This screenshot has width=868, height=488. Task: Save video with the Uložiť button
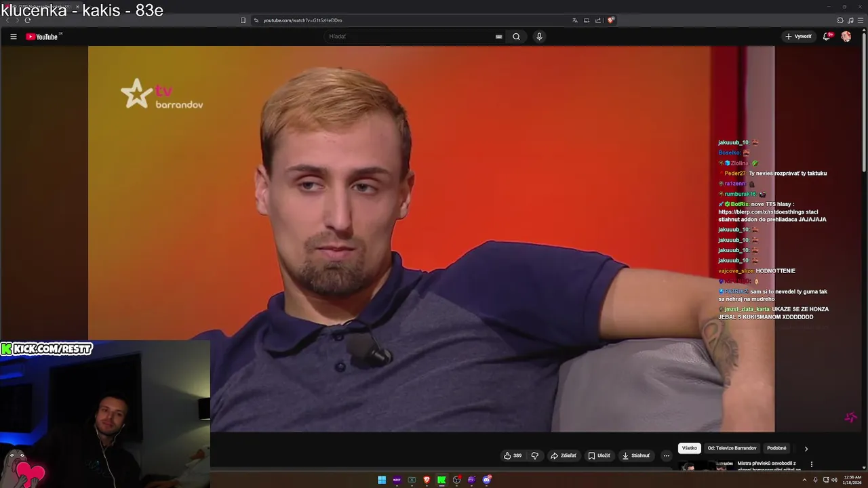[599, 455]
